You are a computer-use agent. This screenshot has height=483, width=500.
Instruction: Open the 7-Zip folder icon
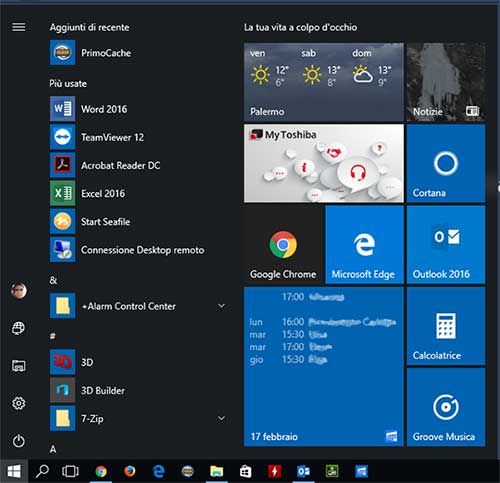pyautogui.click(x=63, y=418)
